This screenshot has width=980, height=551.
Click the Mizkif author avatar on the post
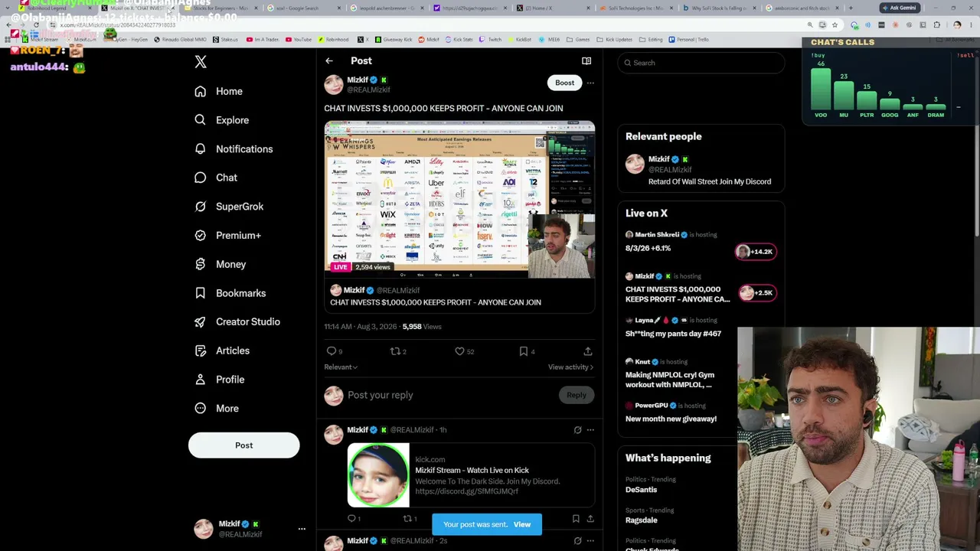click(x=334, y=84)
